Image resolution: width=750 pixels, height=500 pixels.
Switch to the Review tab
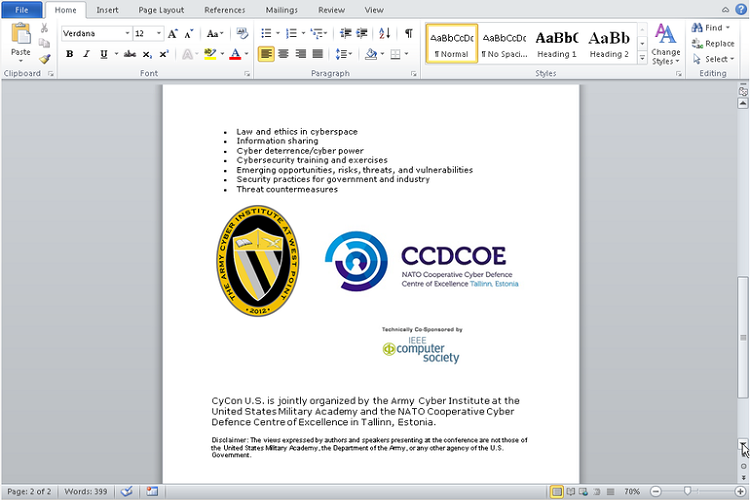tap(331, 10)
